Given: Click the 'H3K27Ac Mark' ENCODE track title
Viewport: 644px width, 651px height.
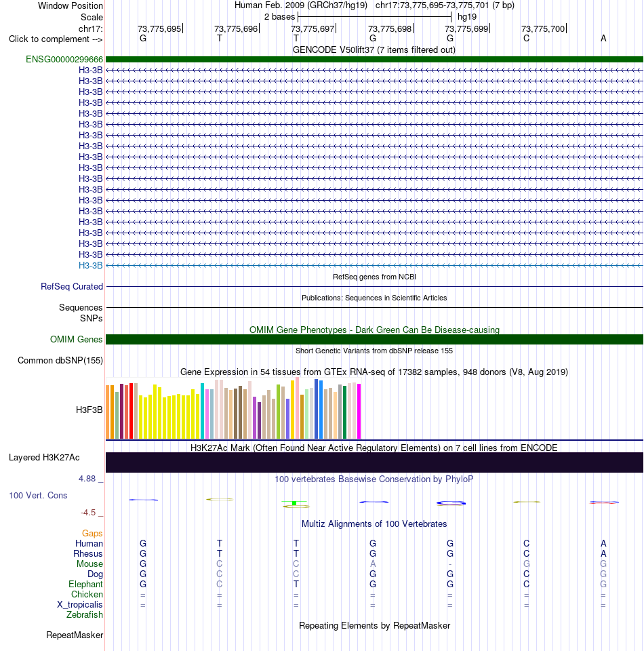Looking at the screenshot, I should [x=374, y=448].
